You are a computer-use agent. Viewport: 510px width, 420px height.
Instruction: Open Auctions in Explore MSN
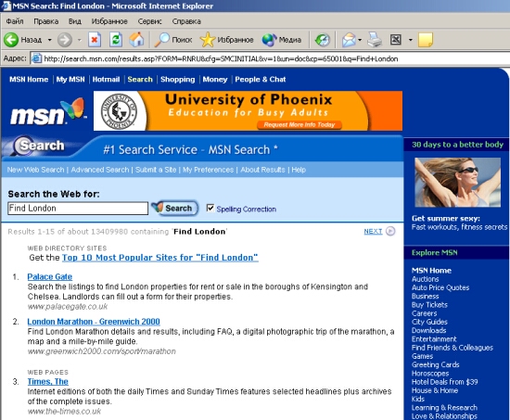[x=425, y=279]
